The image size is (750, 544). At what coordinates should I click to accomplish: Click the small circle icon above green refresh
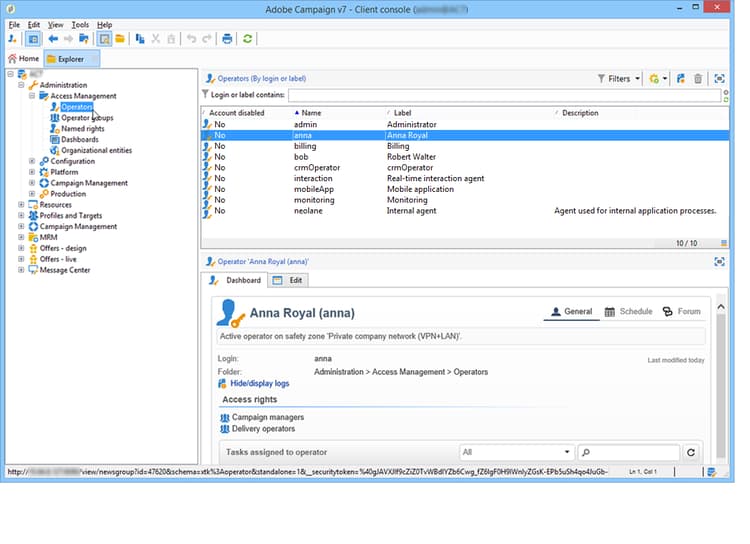click(726, 92)
